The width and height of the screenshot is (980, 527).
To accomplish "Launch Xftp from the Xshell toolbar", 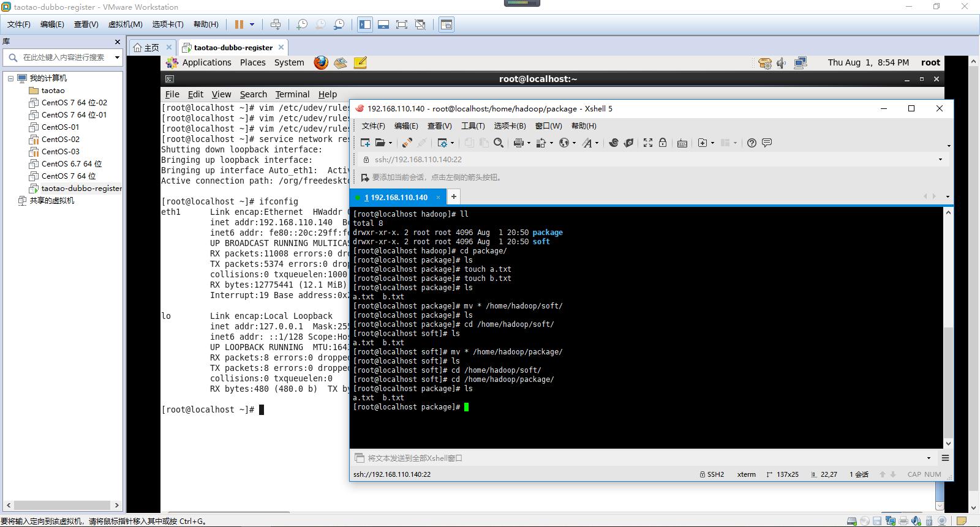I will click(x=628, y=143).
